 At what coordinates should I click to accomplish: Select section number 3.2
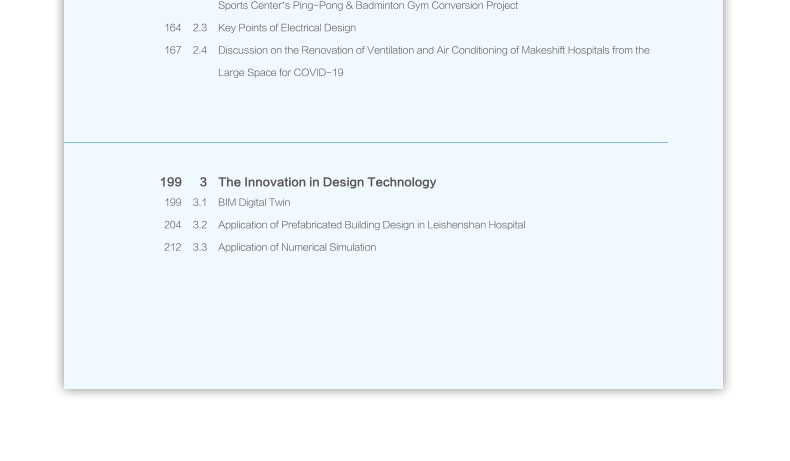[x=200, y=225]
